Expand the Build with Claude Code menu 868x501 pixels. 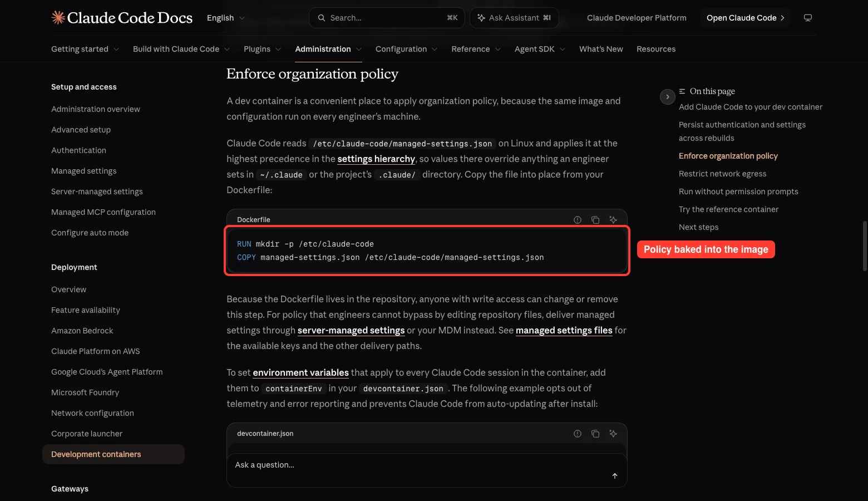point(181,49)
